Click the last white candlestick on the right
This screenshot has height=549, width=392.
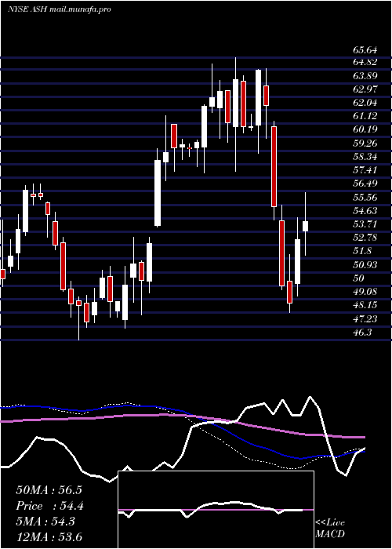coord(305,226)
